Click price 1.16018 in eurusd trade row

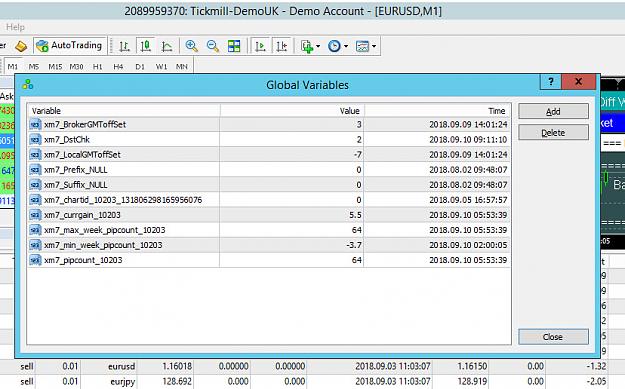pyautogui.click(x=177, y=366)
